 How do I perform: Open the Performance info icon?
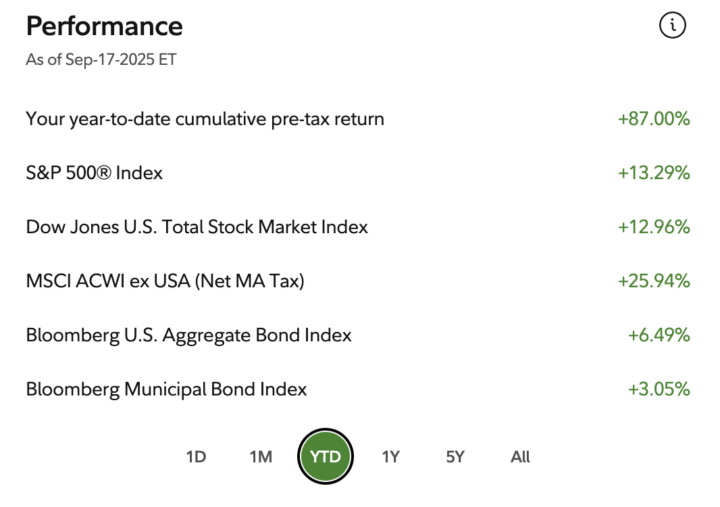coord(672,25)
